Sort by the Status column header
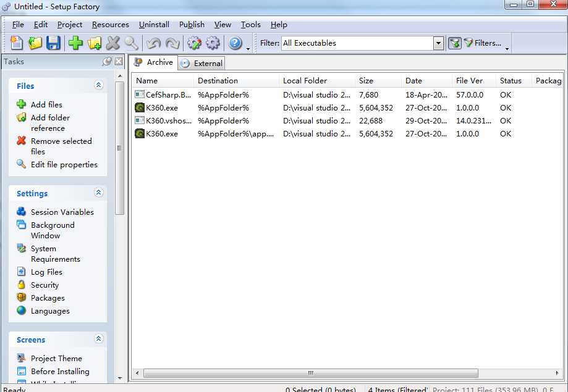568x392 pixels. click(514, 81)
